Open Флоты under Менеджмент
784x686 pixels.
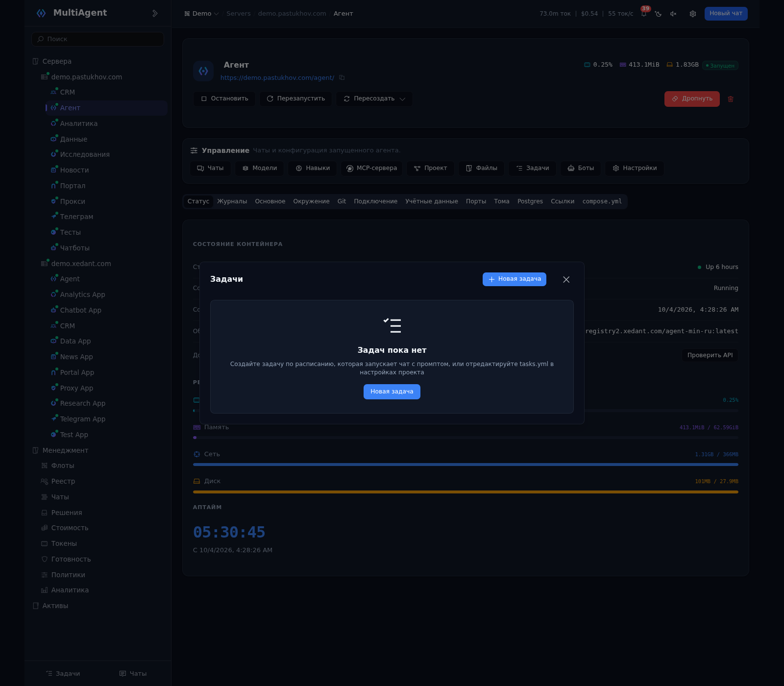click(x=62, y=466)
